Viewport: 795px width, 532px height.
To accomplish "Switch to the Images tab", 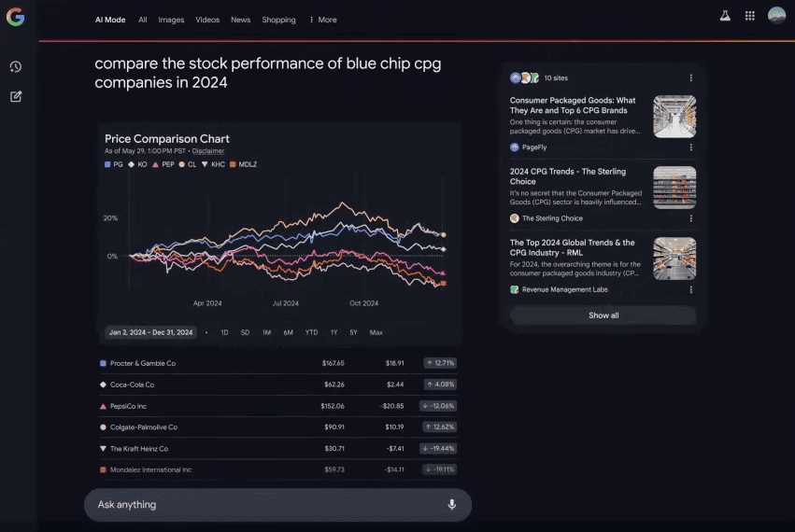I will pos(171,20).
